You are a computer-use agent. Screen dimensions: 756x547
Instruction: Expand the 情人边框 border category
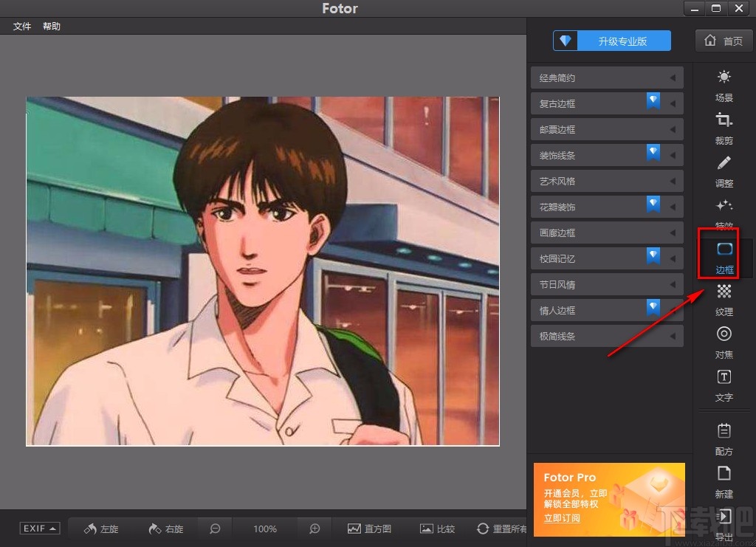(x=607, y=310)
